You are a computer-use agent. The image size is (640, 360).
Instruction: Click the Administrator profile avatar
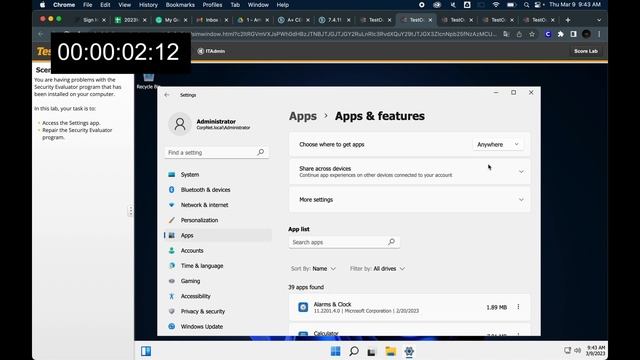[180, 124]
